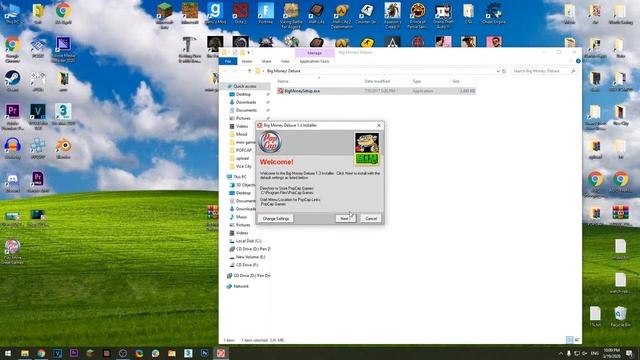Open the POPCAP folder in navigation pane
This screenshot has height=360, width=640.
pos(244,150)
